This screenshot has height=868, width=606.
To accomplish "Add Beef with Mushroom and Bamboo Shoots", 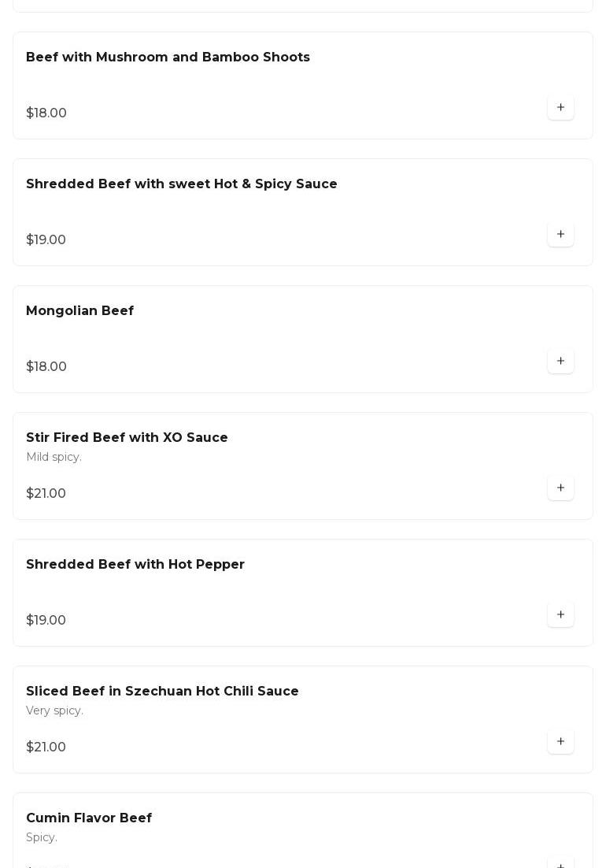I will (x=560, y=108).
